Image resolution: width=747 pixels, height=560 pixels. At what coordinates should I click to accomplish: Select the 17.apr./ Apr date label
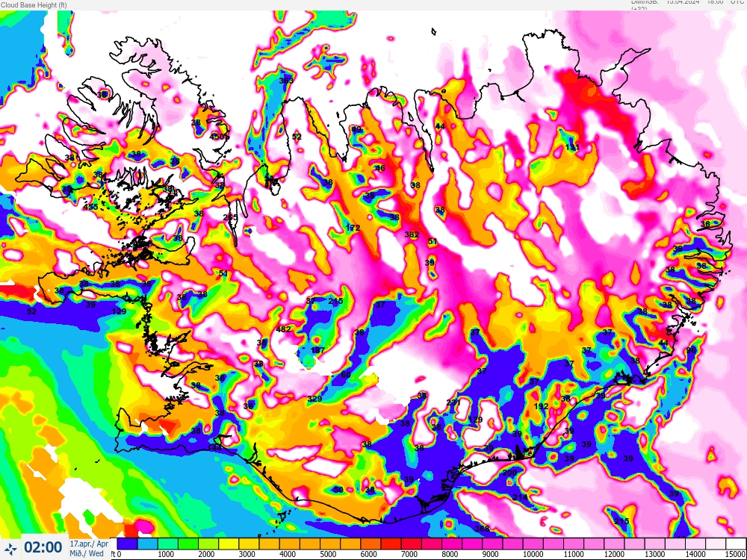89,544
